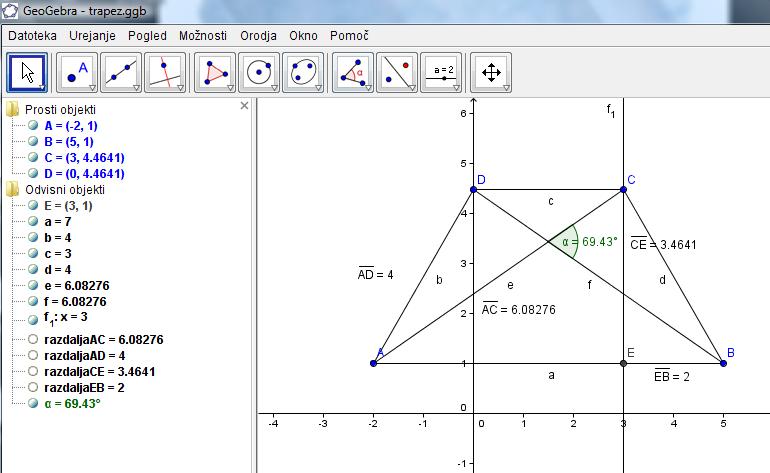Viewport: 770px width, 473px height.
Task: Click the Slider tool (a=2)
Action: tap(441, 72)
